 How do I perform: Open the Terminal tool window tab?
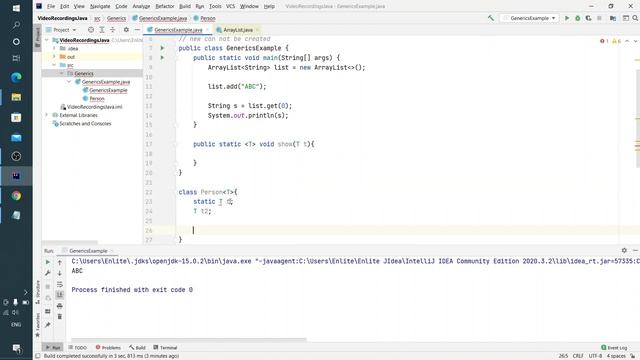coord(165,348)
